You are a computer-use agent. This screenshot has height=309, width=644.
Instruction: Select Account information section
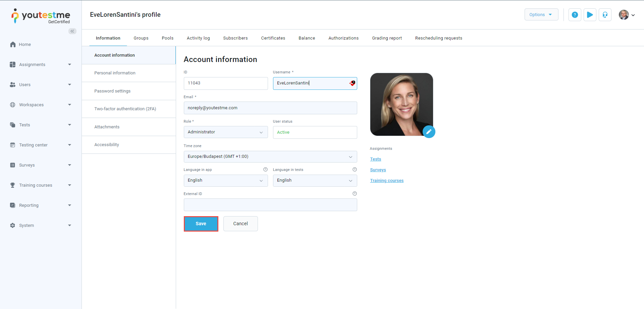129,55
